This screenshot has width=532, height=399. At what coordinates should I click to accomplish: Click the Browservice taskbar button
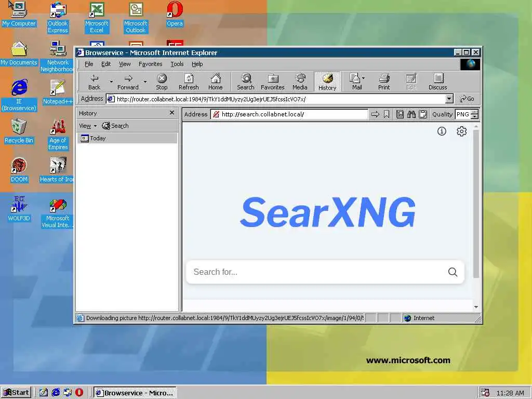[135, 393]
